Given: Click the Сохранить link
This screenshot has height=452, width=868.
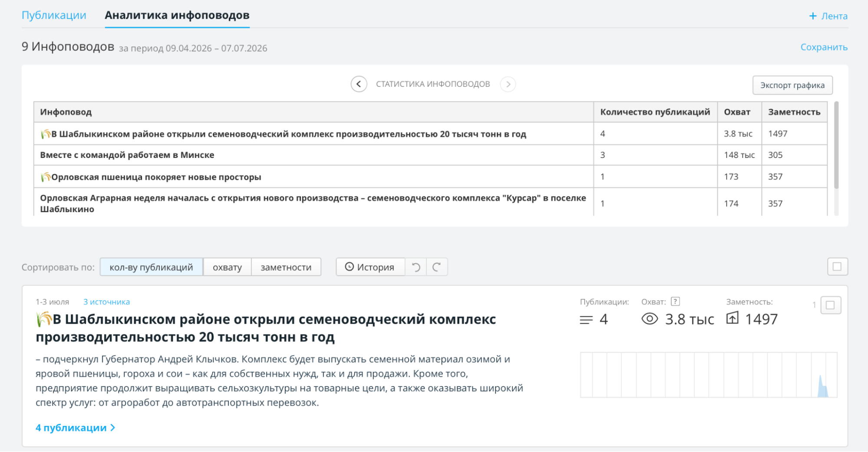Looking at the screenshot, I should [x=824, y=47].
